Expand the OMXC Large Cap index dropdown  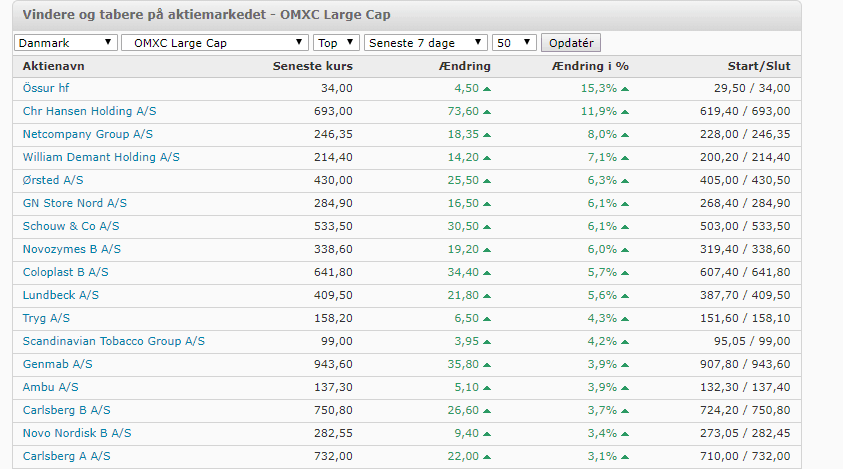tap(214, 43)
